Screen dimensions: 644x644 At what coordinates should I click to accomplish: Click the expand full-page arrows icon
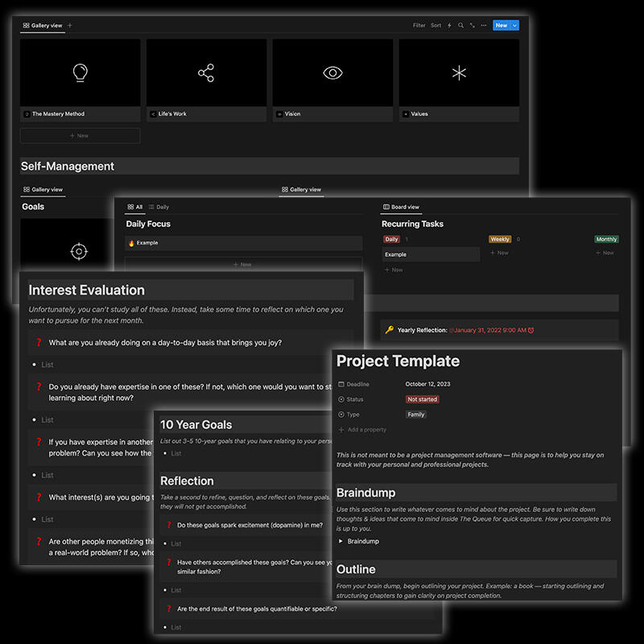click(x=472, y=26)
